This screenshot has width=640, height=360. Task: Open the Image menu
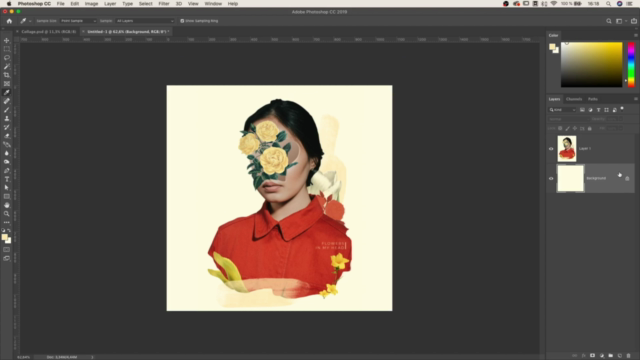pos(91,4)
